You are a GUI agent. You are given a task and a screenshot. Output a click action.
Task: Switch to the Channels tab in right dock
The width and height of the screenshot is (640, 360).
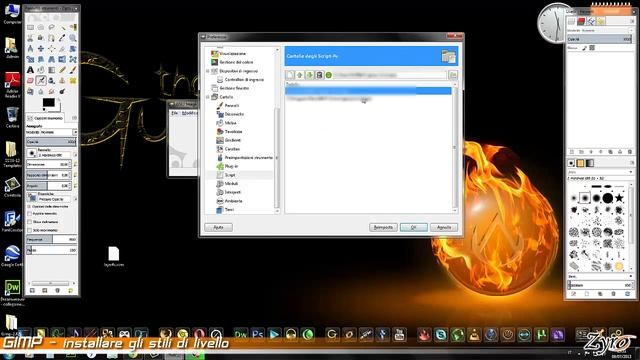tap(581, 21)
